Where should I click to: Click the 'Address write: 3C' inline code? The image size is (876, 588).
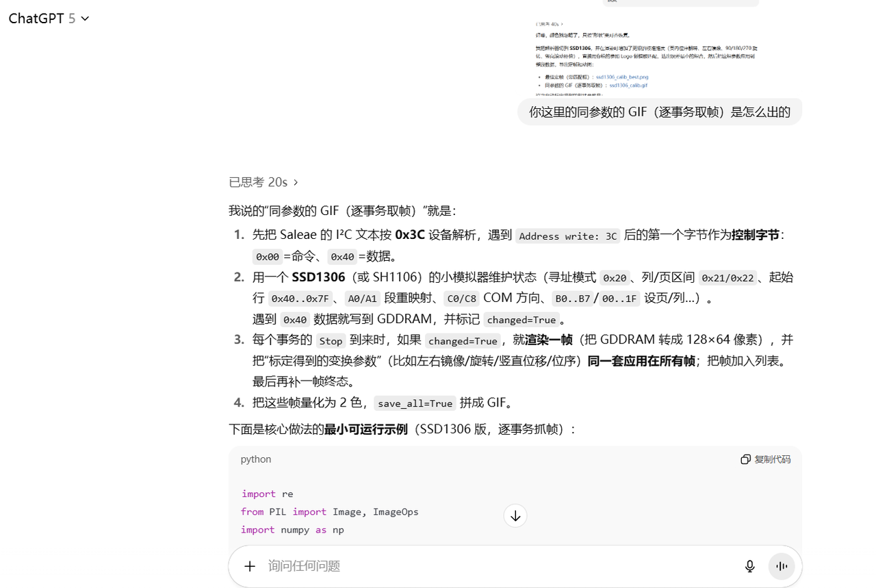click(567, 236)
